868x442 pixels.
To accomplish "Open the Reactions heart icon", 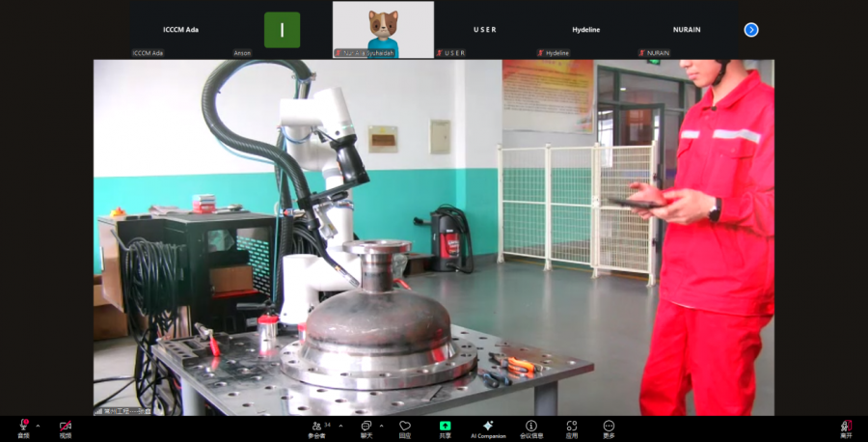I will pos(405,427).
